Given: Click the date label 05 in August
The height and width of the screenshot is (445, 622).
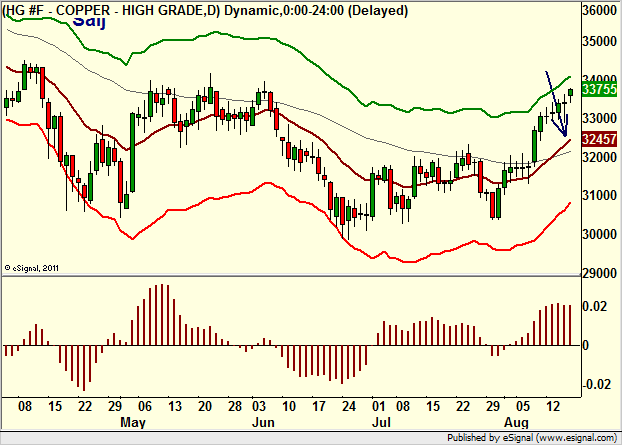Looking at the screenshot, I should pos(523,407).
